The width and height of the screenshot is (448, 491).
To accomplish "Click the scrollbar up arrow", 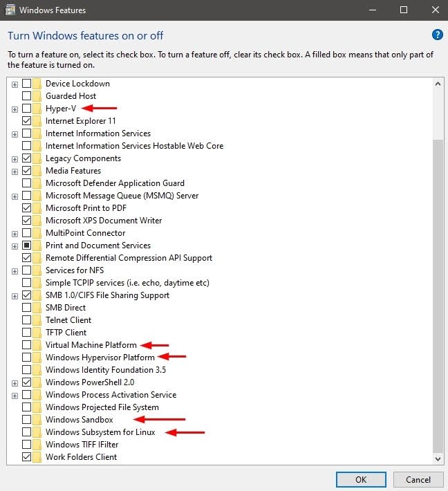I will click(438, 84).
